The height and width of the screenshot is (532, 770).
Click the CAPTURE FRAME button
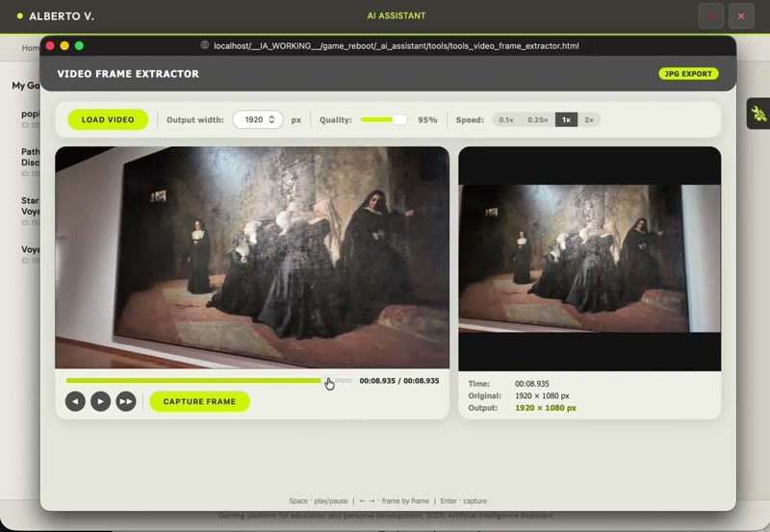(x=199, y=401)
